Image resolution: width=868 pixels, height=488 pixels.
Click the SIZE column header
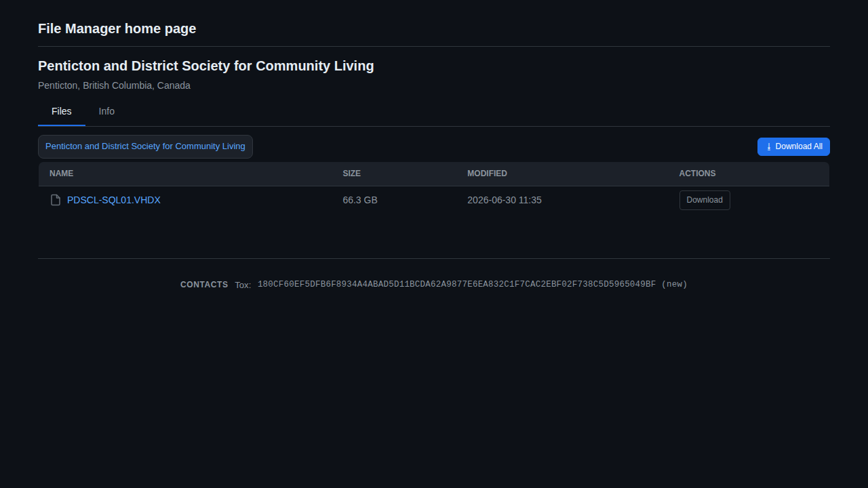click(352, 174)
